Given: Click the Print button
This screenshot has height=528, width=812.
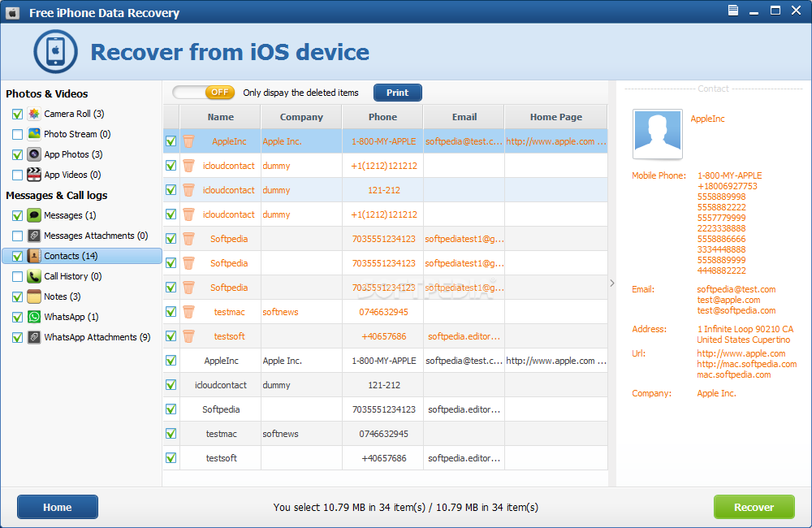Looking at the screenshot, I should [x=397, y=93].
